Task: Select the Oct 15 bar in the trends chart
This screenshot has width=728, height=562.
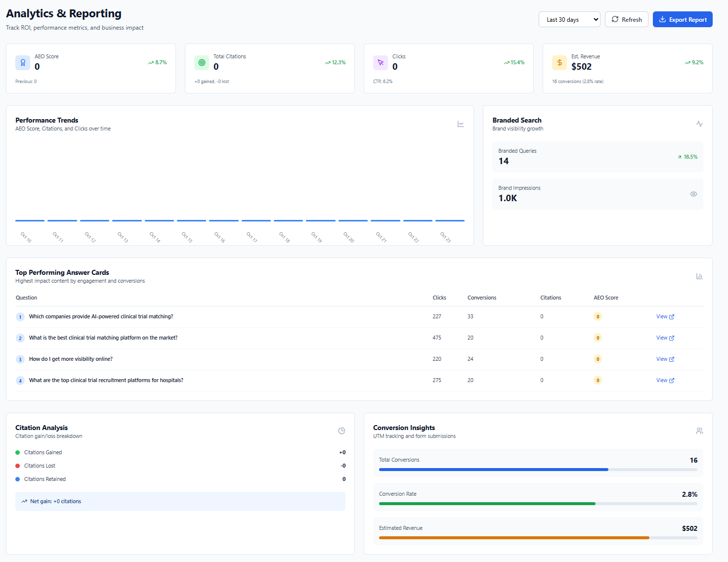Action: point(191,220)
